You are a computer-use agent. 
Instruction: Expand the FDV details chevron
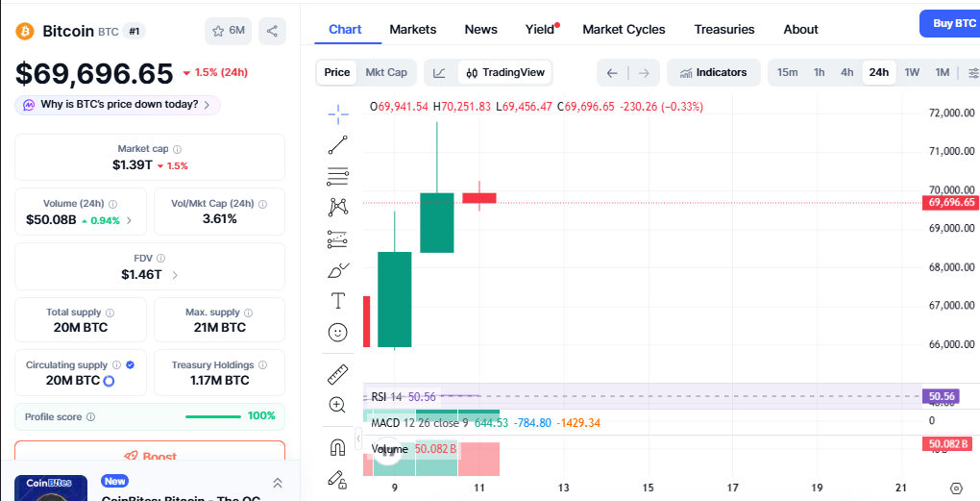(x=174, y=275)
